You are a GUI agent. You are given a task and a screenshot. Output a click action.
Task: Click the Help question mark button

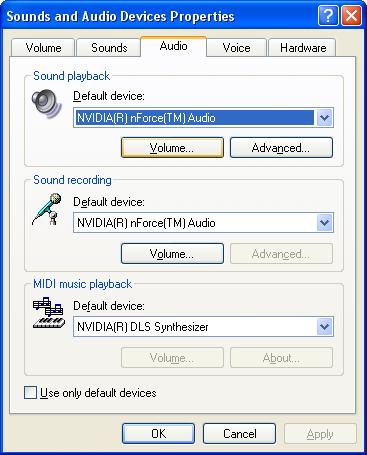[328, 16]
